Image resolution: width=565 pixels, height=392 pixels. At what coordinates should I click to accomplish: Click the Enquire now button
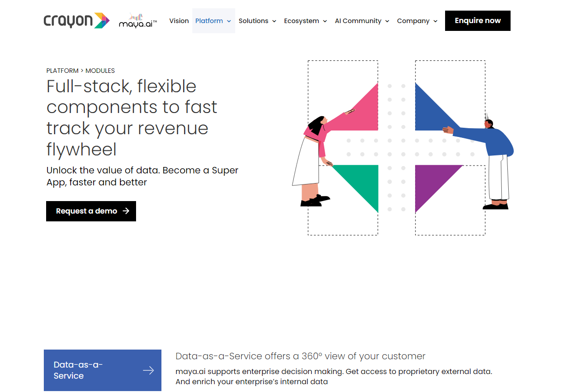pyautogui.click(x=477, y=21)
